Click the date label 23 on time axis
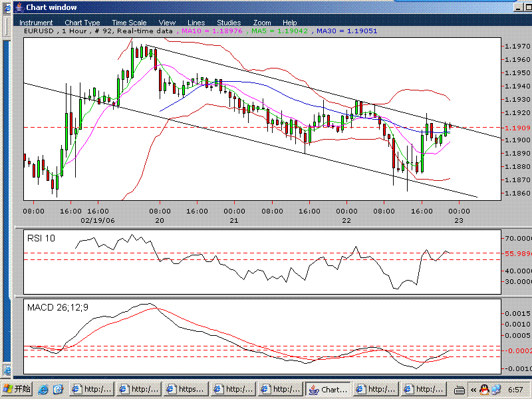Image resolution: width=532 pixels, height=399 pixels. coord(459,221)
